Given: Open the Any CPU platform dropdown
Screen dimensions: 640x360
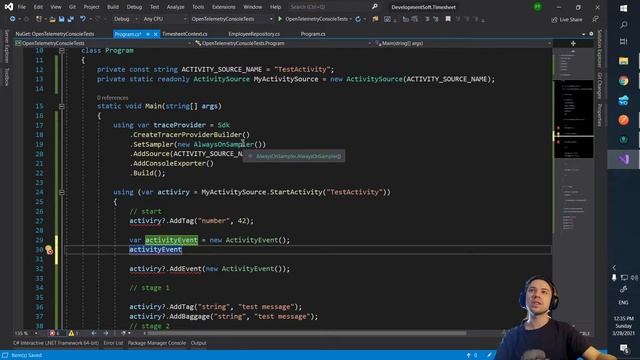Looking at the screenshot, I should pyautogui.click(x=164, y=19).
